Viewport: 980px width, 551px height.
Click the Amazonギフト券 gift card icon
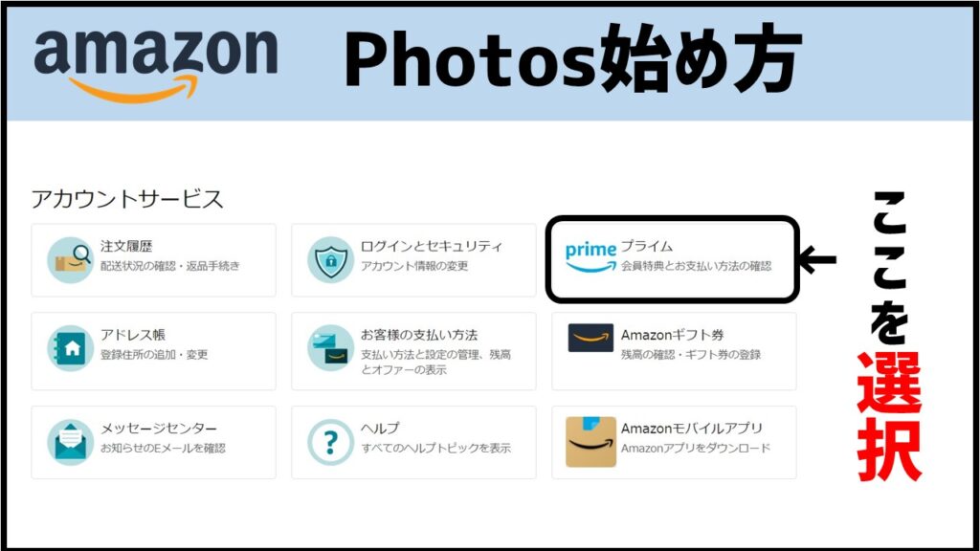(x=590, y=338)
